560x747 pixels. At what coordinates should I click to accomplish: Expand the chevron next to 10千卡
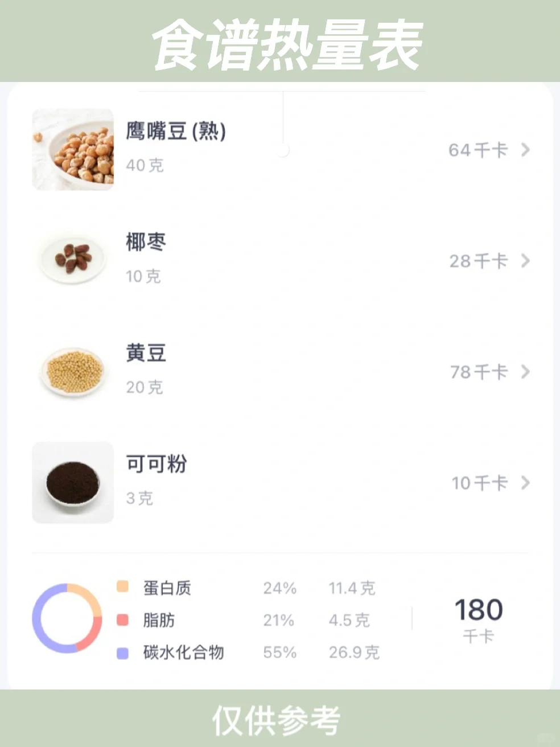pyautogui.click(x=525, y=483)
